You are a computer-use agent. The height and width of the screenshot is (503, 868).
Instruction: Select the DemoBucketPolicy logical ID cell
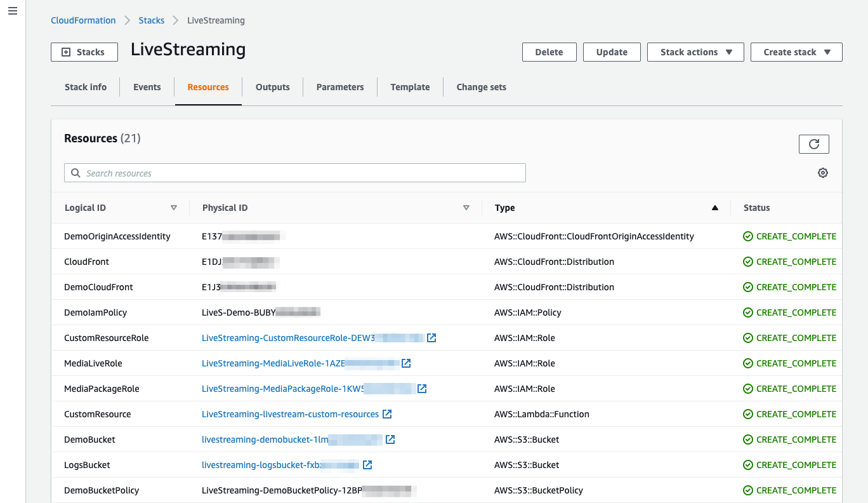tap(102, 490)
